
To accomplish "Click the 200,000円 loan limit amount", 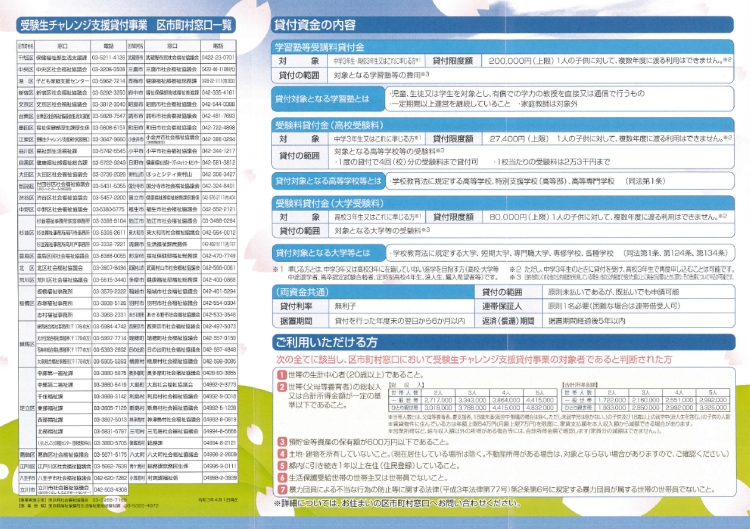I will point(515,61).
